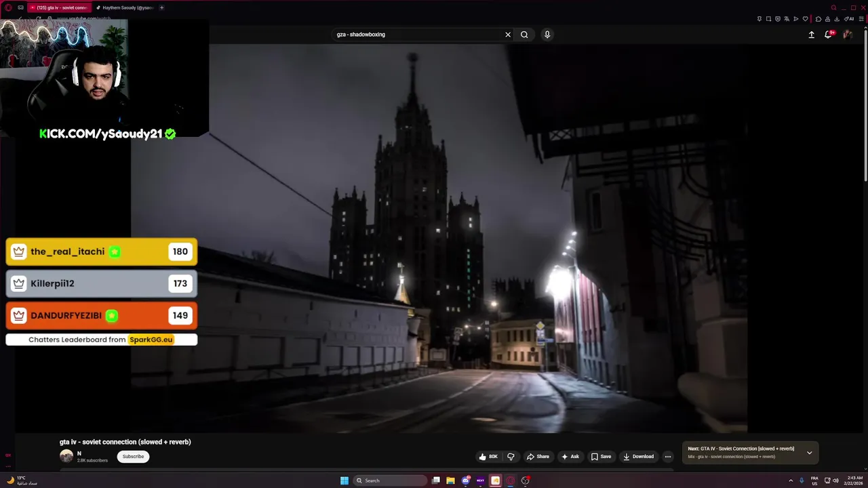Open the clock and date flyout
Image resolution: width=868 pixels, height=488 pixels.
click(x=854, y=481)
